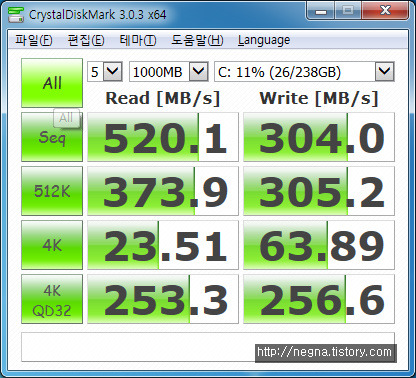Select the 4K QD32 read value 253.3

pyautogui.click(x=163, y=299)
